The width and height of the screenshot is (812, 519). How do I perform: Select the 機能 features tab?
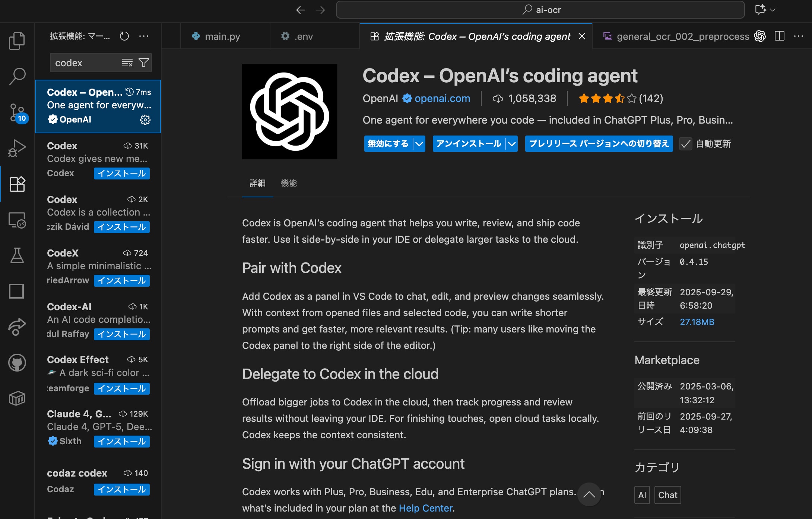[288, 183]
